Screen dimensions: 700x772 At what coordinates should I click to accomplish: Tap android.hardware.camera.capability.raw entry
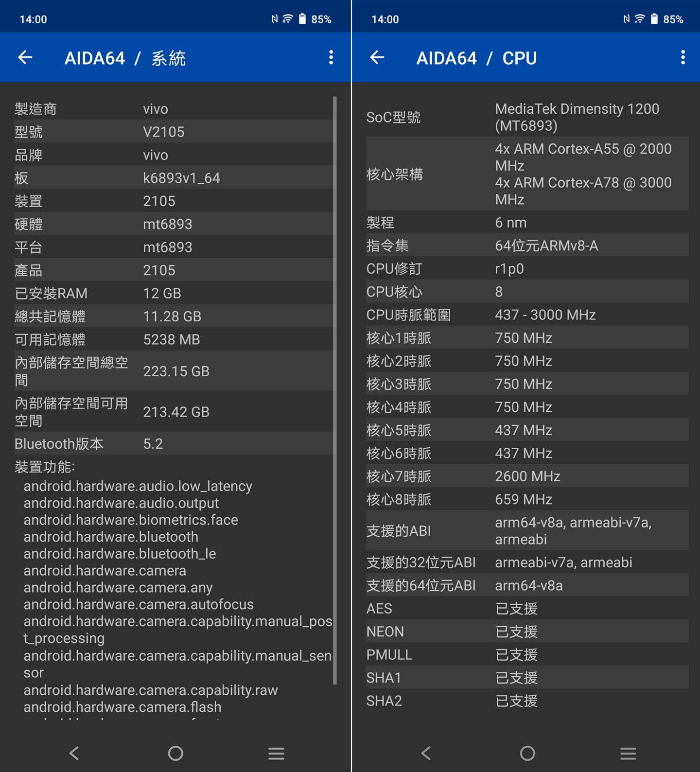pos(151,690)
